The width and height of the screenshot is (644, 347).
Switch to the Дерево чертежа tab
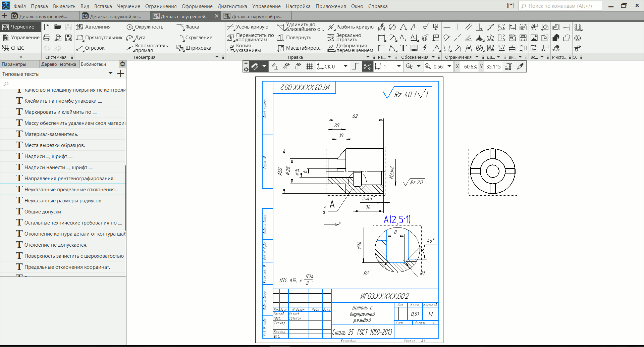click(59, 64)
